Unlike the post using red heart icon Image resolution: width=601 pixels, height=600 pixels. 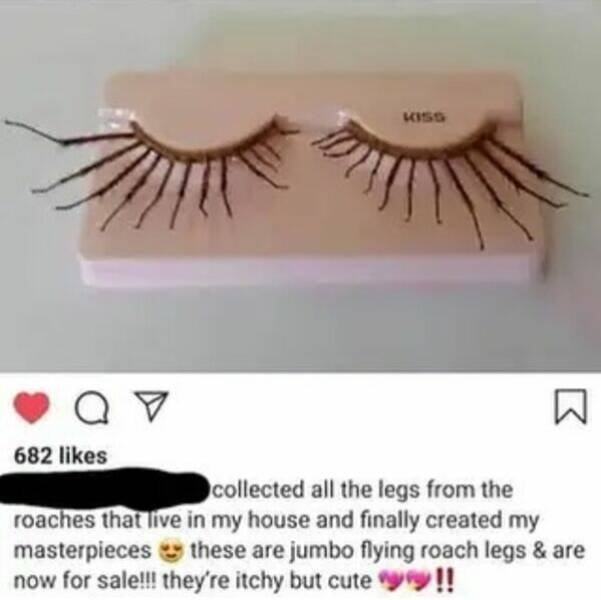[32, 408]
